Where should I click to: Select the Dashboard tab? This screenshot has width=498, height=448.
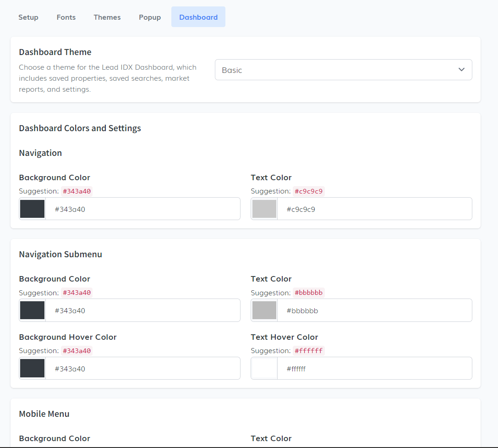click(x=198, y=17)
